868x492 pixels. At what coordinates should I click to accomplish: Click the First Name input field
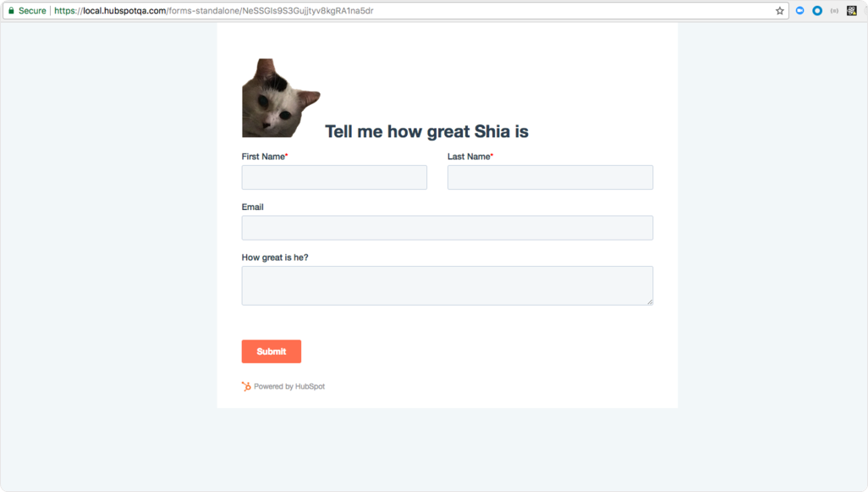click(334, 178)
